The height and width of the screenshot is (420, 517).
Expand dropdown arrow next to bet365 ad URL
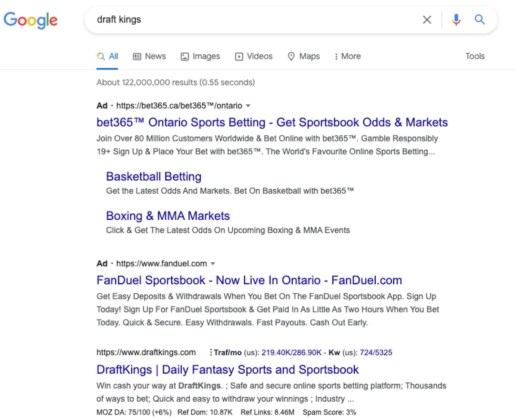point(248,106)
